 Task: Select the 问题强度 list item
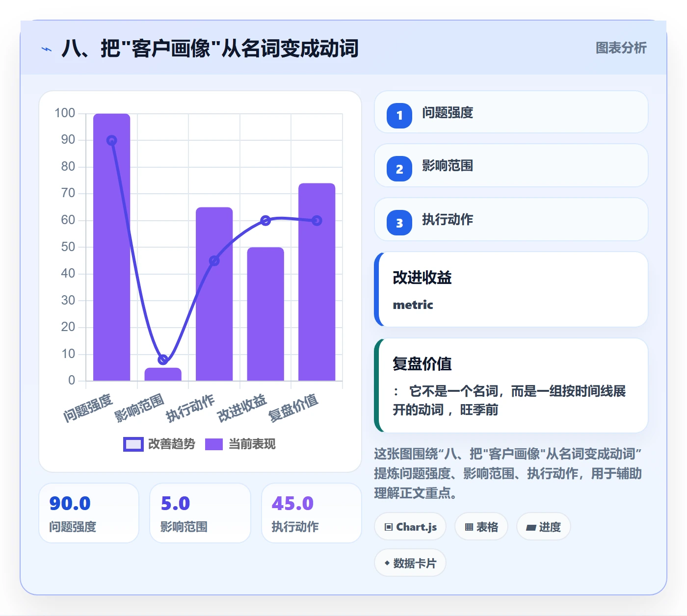[x=511, y=112]
